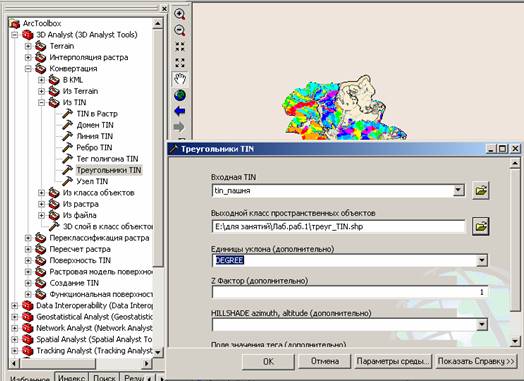Open the Входная TIN dropdown list
Image resolution: width=524 pixels, height=381 pixels.
coord(458,190)
